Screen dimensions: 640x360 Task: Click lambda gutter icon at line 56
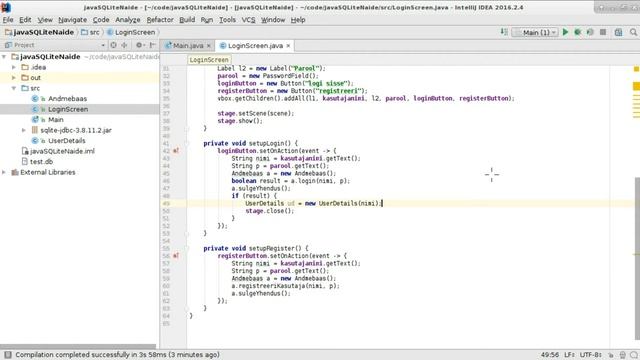[x=176, y=256]
